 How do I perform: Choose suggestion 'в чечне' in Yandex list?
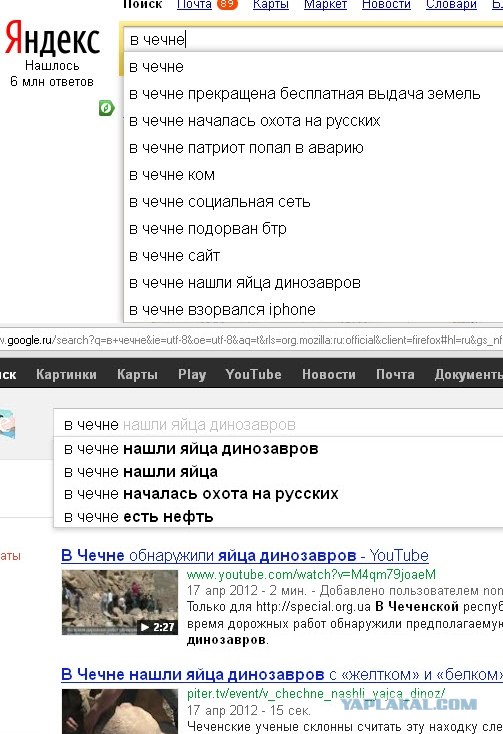313,67
